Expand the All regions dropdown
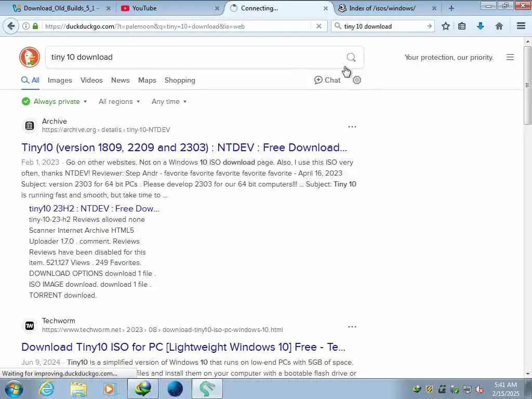 click(119, 101)
